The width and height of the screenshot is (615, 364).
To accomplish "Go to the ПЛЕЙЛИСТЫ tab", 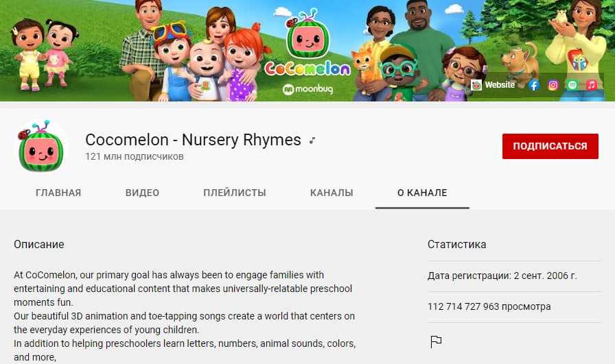I will (x=235, y=193).
